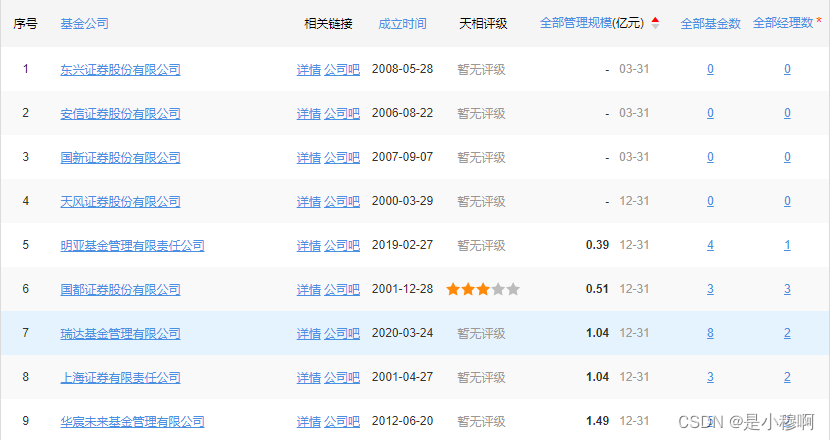Open 详情 link for 上海证券

click(x=309, y=377)
